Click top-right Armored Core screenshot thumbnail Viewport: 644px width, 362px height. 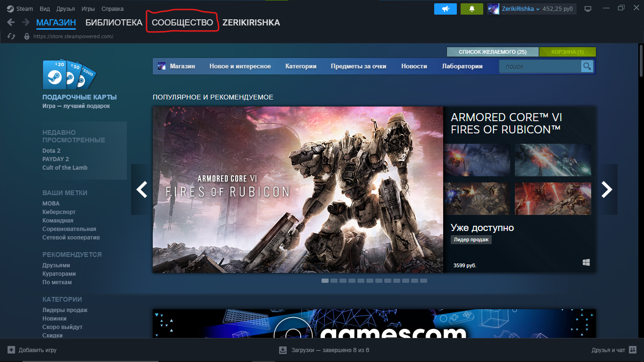[553, 160]
